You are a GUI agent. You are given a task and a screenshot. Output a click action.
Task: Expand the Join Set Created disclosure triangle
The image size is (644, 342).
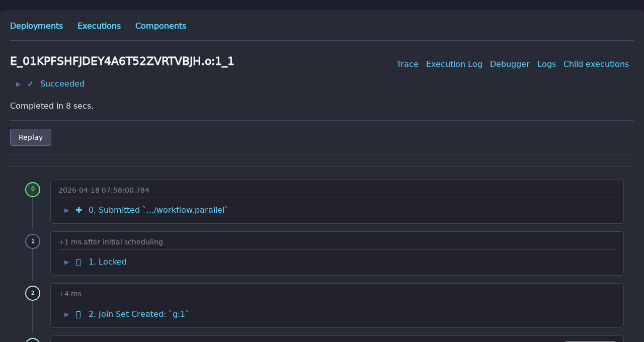[x=67, y=314]
